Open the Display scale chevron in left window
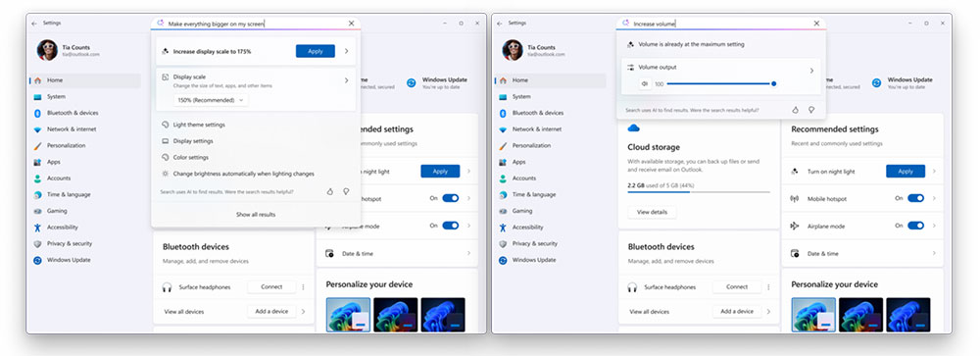This screenshot has height=356, width=980. [x=346, y=80]
